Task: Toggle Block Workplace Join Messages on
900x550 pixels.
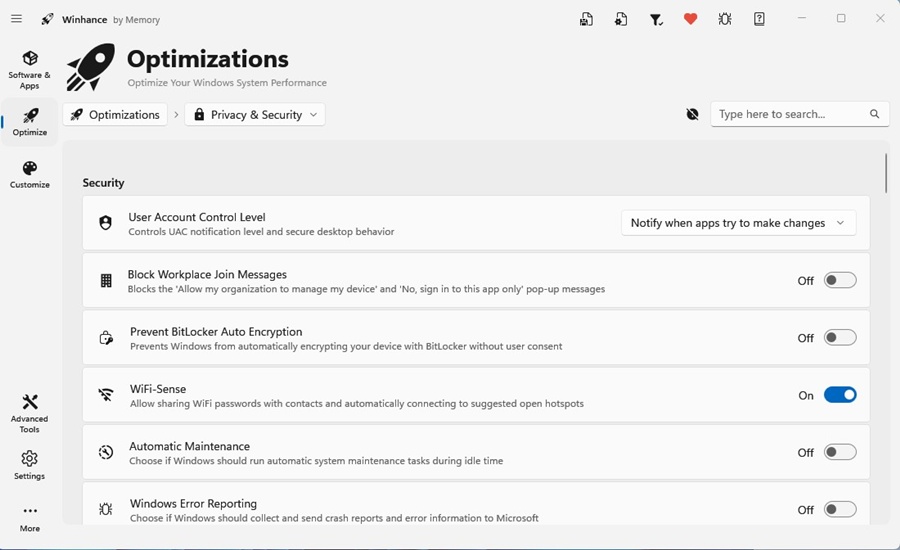Action: [x=840, y=281]
